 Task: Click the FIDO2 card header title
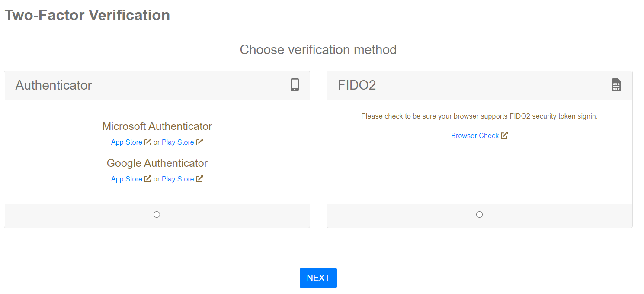coord(357,85)
